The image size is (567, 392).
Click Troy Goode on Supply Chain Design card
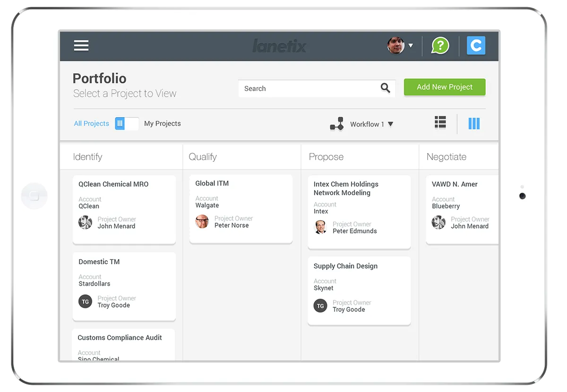pos(349,309)
